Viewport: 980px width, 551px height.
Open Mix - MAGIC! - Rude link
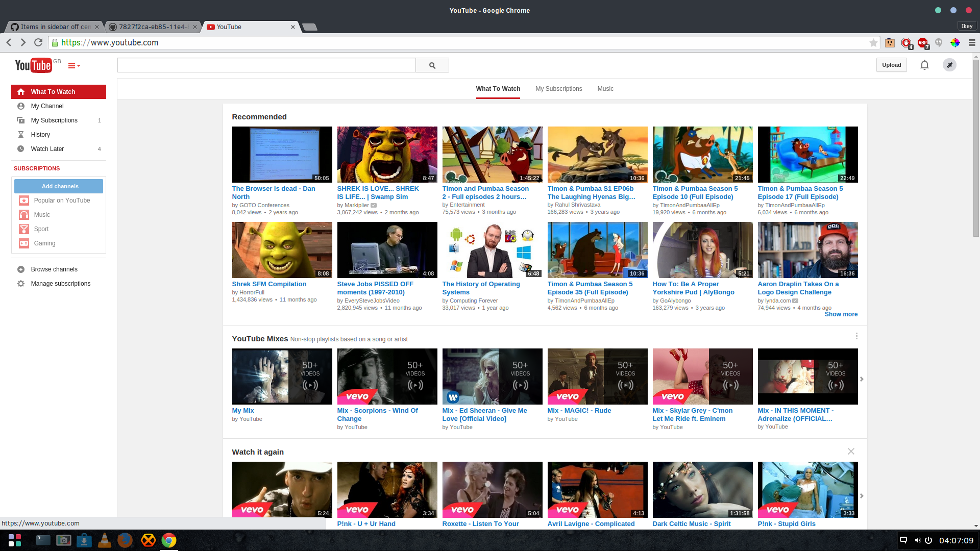(x=579, y=411)
